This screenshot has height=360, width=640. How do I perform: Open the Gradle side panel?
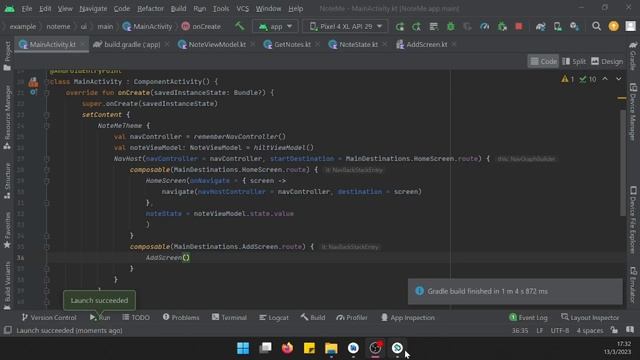633,56
